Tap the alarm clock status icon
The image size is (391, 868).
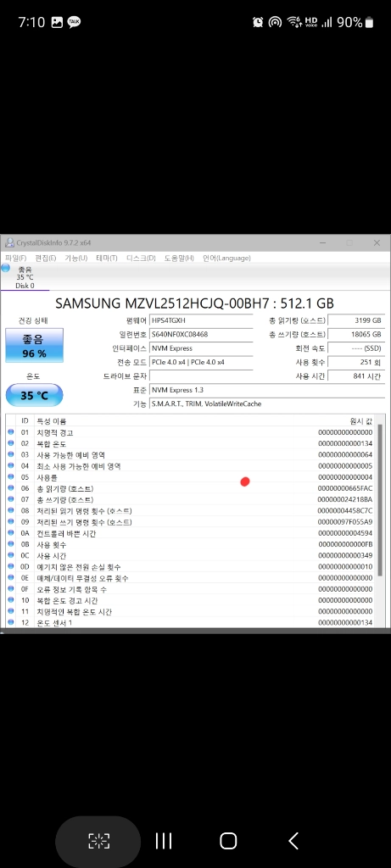[x=258, y=22]
